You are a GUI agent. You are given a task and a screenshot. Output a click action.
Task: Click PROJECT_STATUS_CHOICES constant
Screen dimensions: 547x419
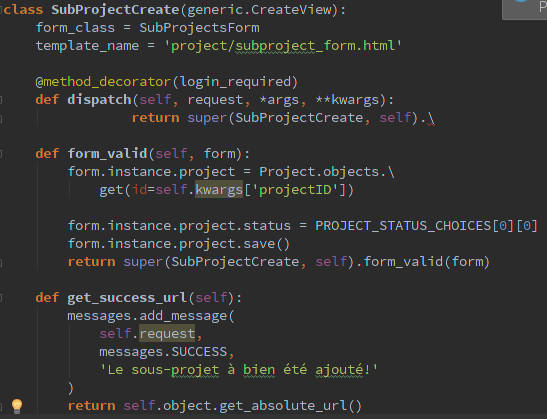pyautogui.click(x=403, y=226)
